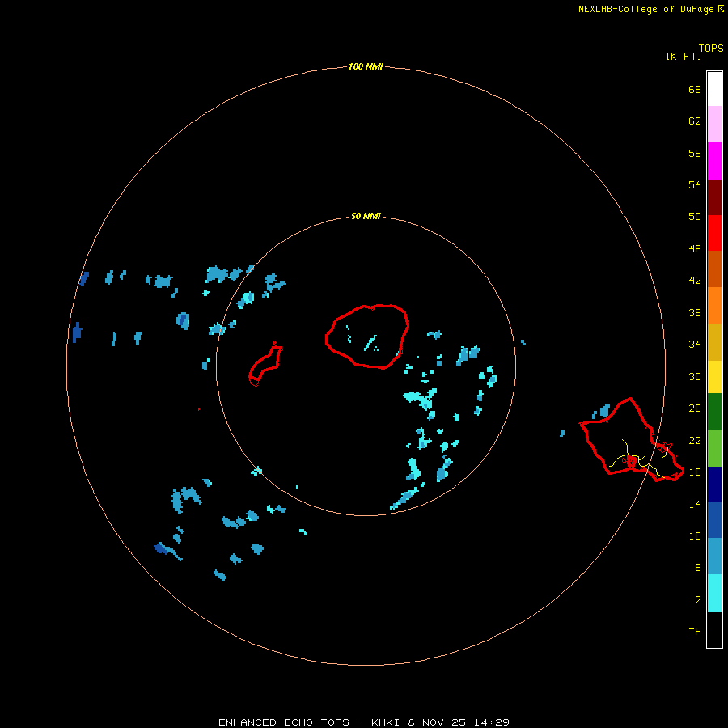Screen dimensions: 728x728
Task: Click the yellow 30 kft legend swatch
Action: 714,377
